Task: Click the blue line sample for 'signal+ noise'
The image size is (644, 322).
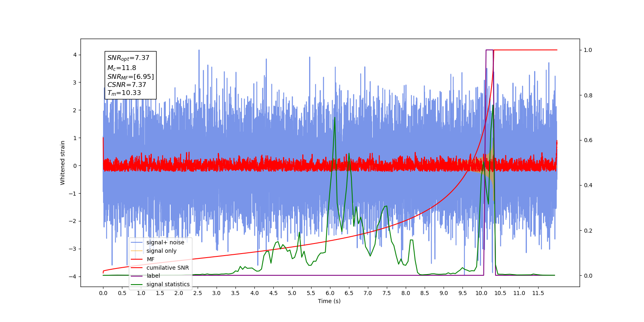Action: (137, 242)
